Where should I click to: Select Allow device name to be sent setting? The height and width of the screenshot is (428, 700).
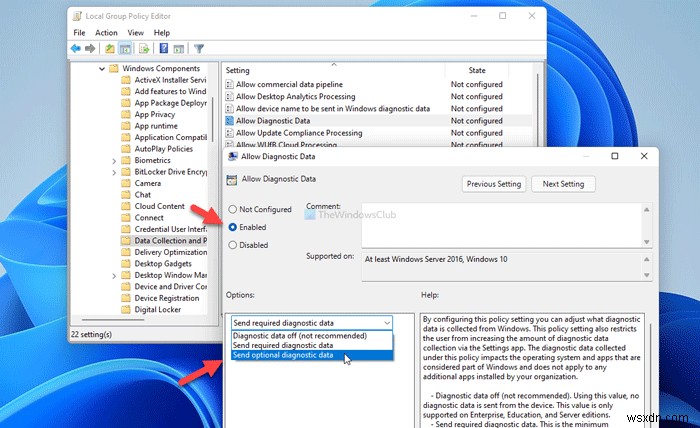333,108
